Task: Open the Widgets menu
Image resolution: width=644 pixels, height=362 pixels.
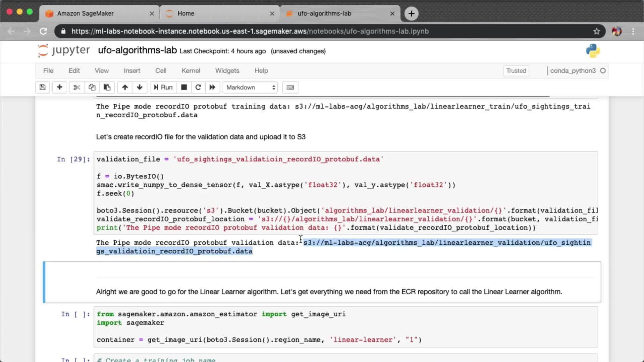Action: click(x=227, y=71)
